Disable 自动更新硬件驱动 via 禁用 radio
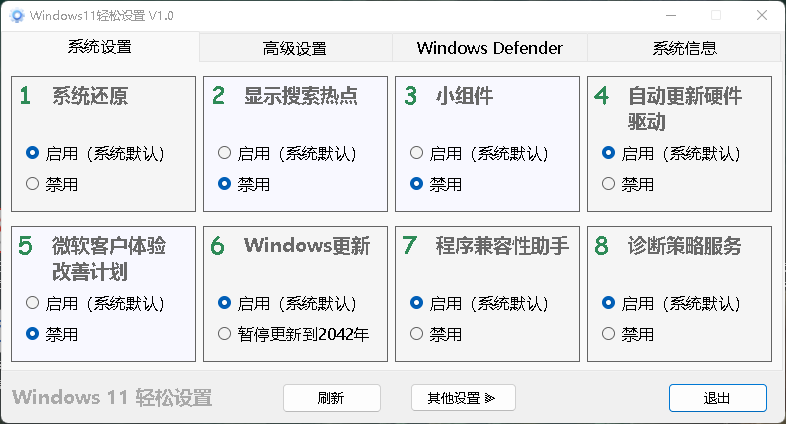This screenshot has height=424, width=786. coord(609,184)
